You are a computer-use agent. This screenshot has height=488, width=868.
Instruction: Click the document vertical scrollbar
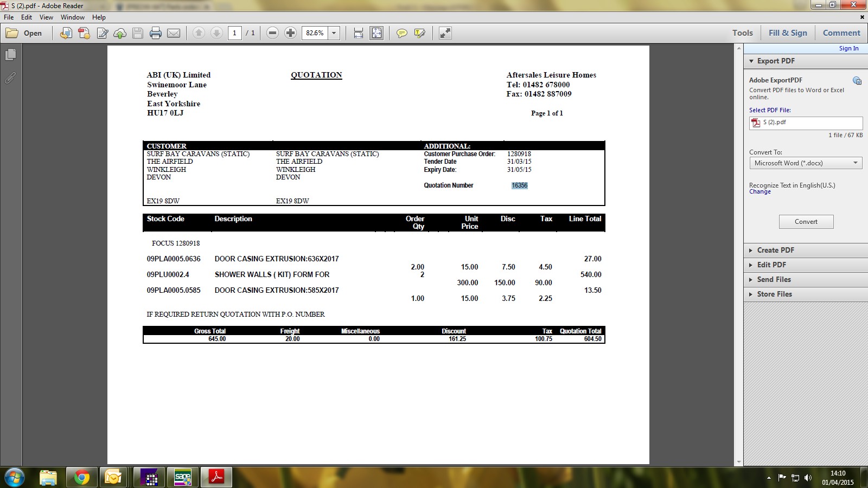click(x=738, y=255)
